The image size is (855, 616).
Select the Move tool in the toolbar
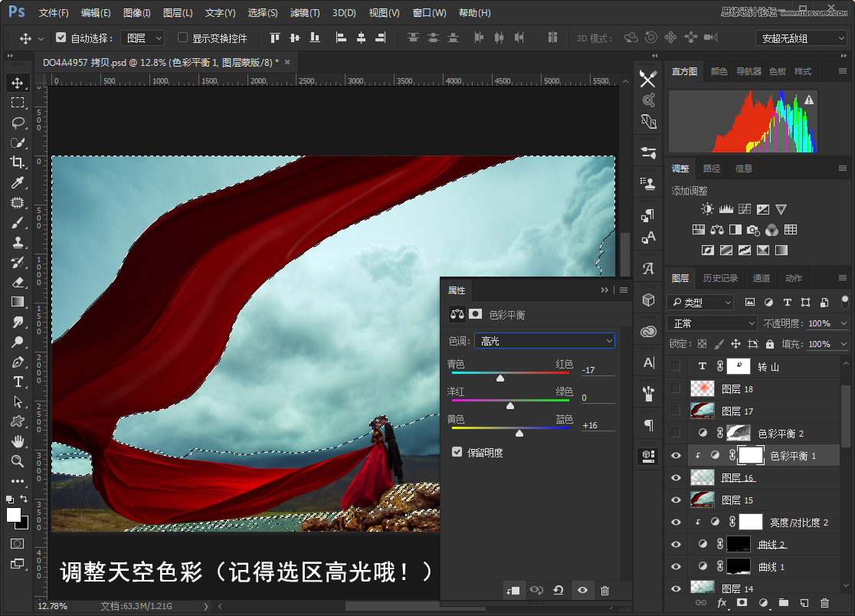18,83
